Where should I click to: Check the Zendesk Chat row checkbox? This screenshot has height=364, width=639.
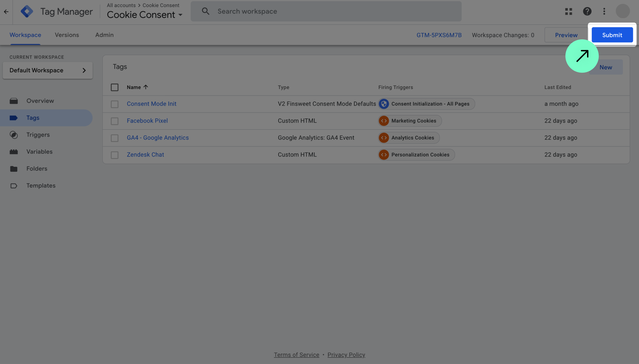pos(115,155)
